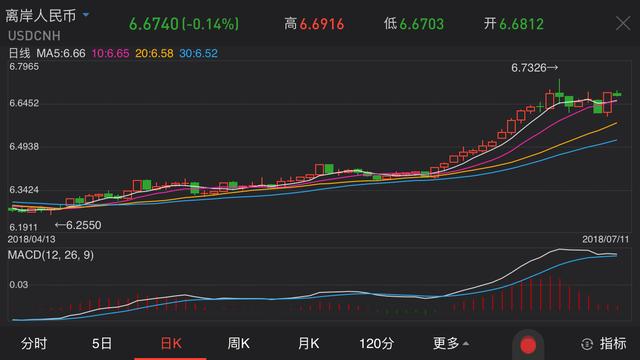Viewport: 640px width, 360px height.
Task: Click the pink MA10 6.65 label
Action: point(110,53)
